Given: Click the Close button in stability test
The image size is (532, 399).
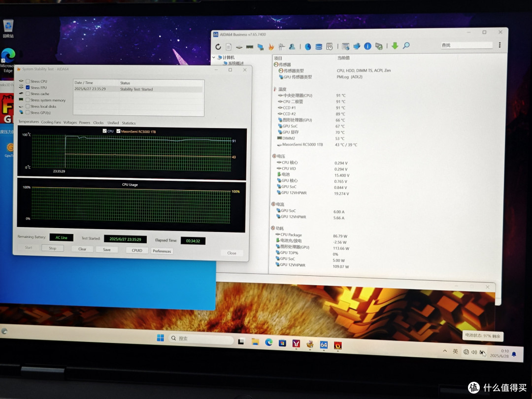Looking at the screenshot, I should tap(232, 253).
